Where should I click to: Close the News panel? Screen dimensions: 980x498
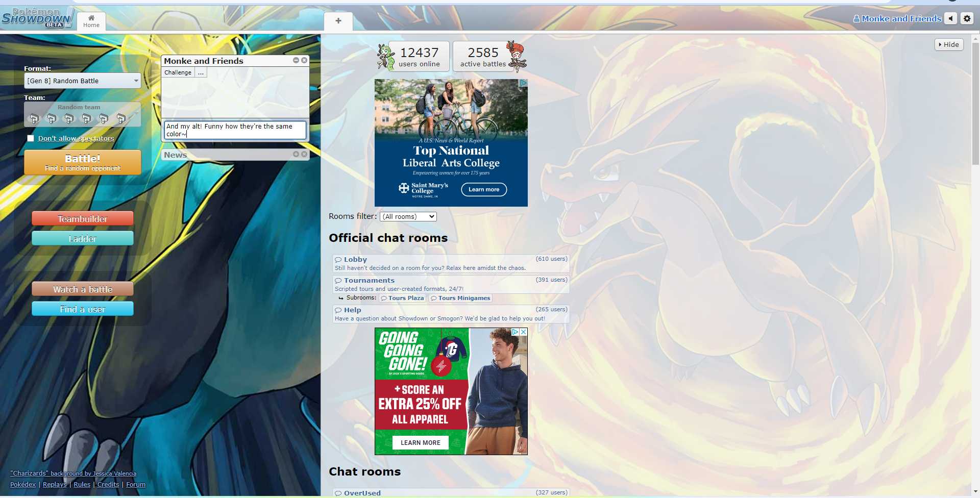click(304, 154)
